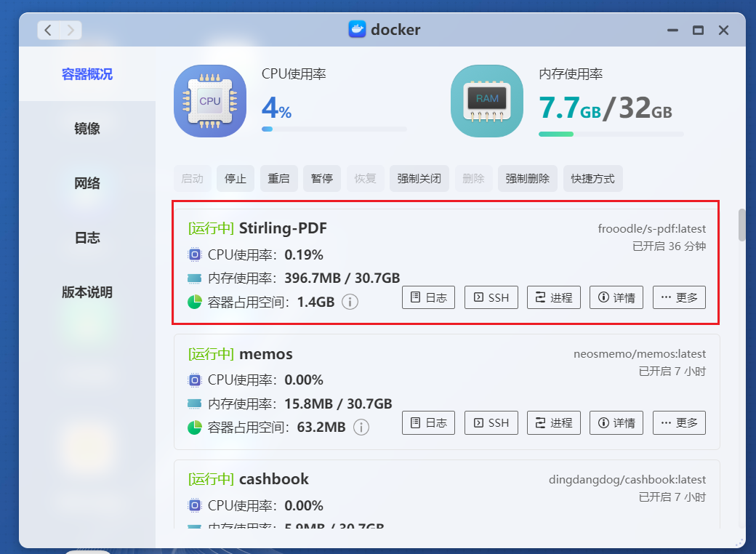Click the 4% CPU usage value

click(277, 108)
